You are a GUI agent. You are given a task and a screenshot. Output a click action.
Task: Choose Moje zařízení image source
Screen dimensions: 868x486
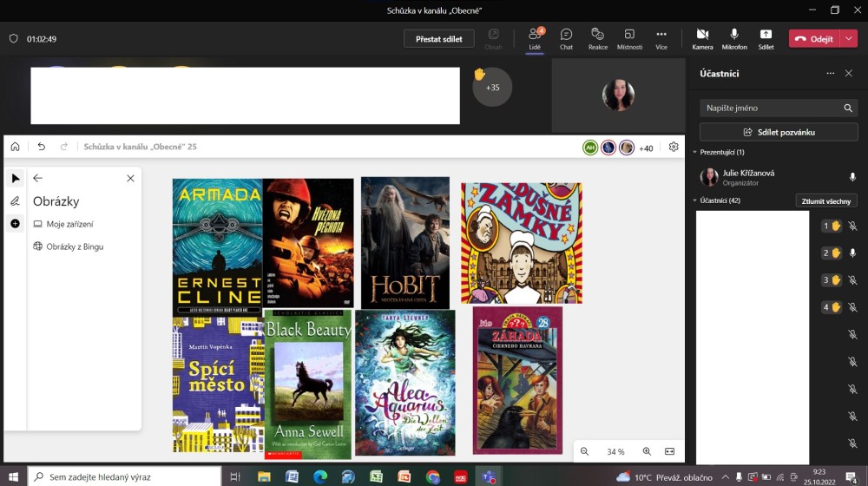click(x=63, y=224)
